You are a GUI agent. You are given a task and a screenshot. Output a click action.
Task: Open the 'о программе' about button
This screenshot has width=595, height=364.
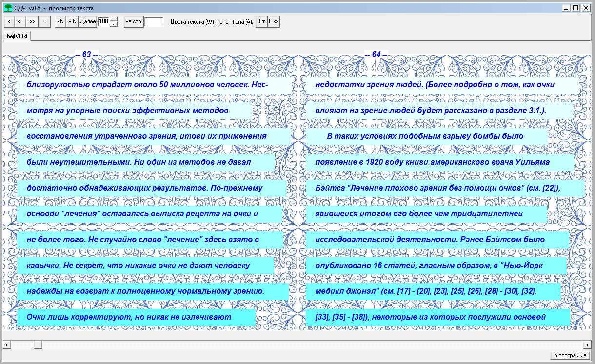tap(570, 355)
